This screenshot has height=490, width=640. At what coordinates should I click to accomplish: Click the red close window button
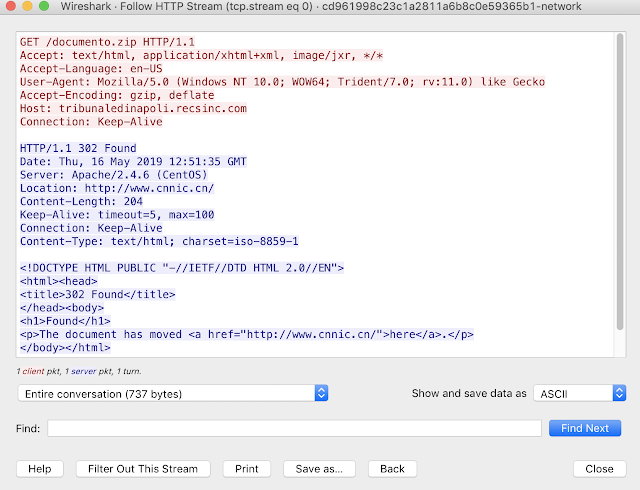pyautogui.click(x=11, y=6)
